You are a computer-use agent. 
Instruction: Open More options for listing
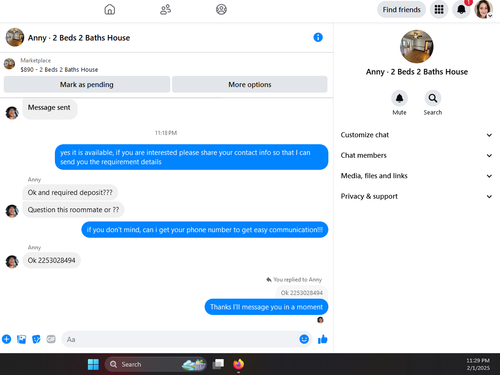tap(250, 84)
